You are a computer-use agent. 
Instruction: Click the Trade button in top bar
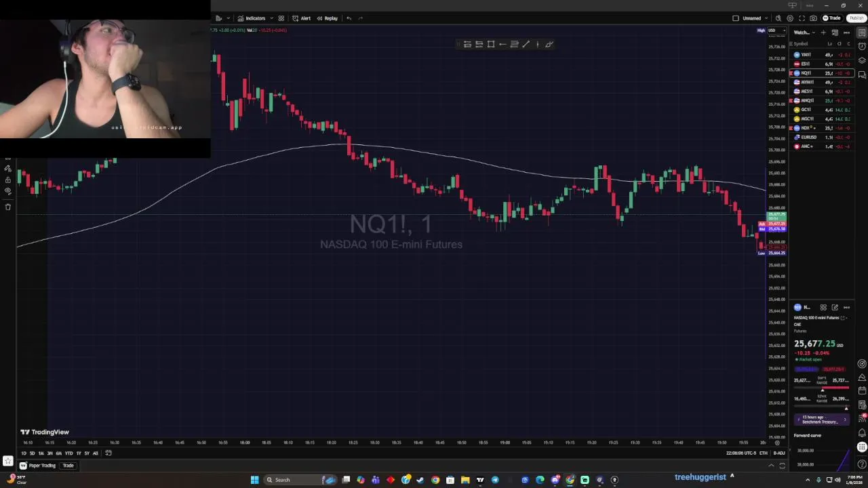pyautogui.click(x=832, y=18)
